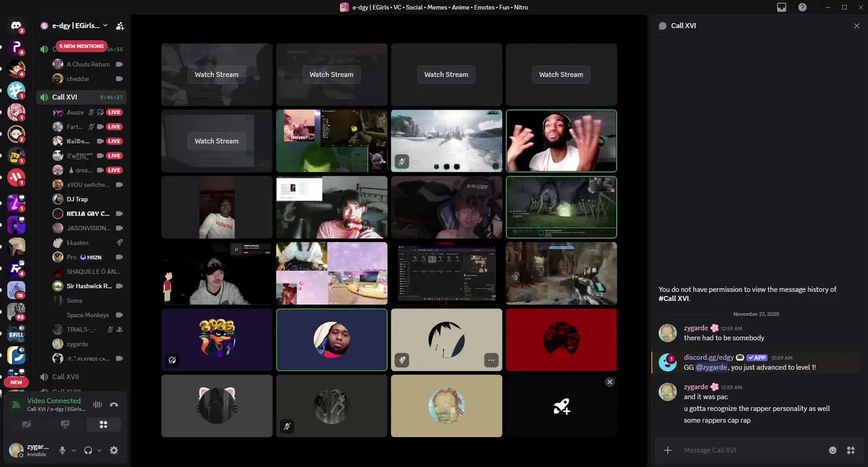
Task: Click the Message Call XVI input field
Action: click(x=752, y=450)
